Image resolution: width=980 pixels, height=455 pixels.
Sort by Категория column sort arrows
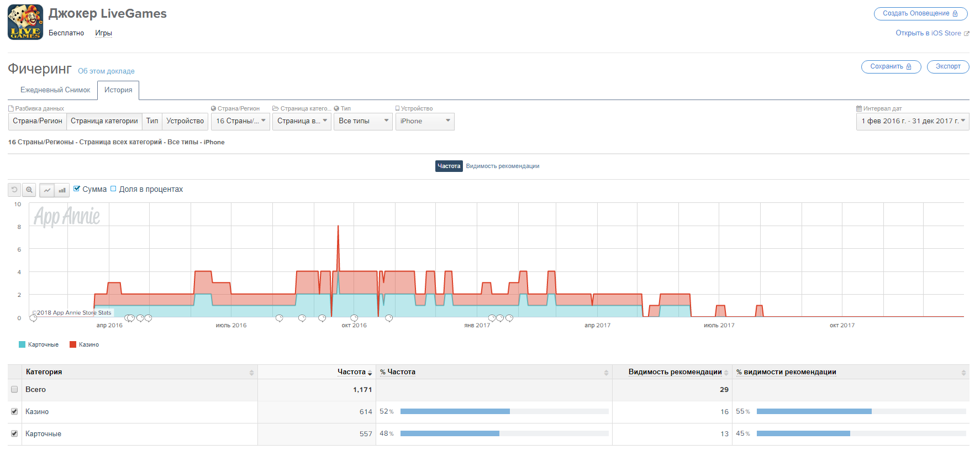click(x=251, y=373)
